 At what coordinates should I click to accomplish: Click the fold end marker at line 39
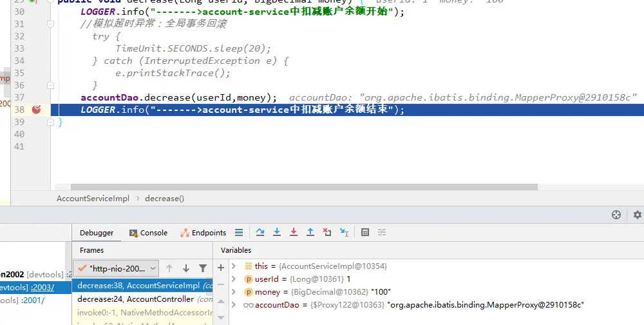click(x=50, y=122)
